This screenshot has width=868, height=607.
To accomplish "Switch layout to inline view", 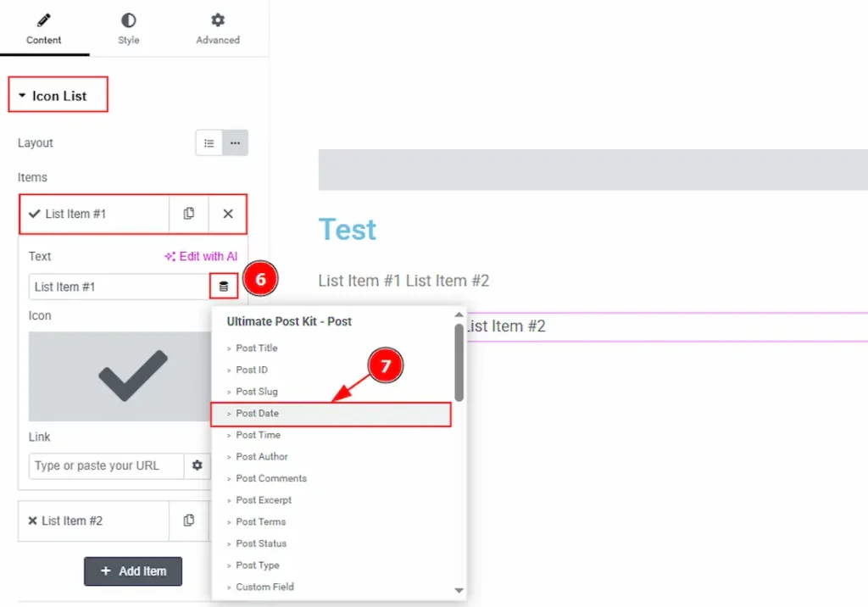I will coord(235,143).
